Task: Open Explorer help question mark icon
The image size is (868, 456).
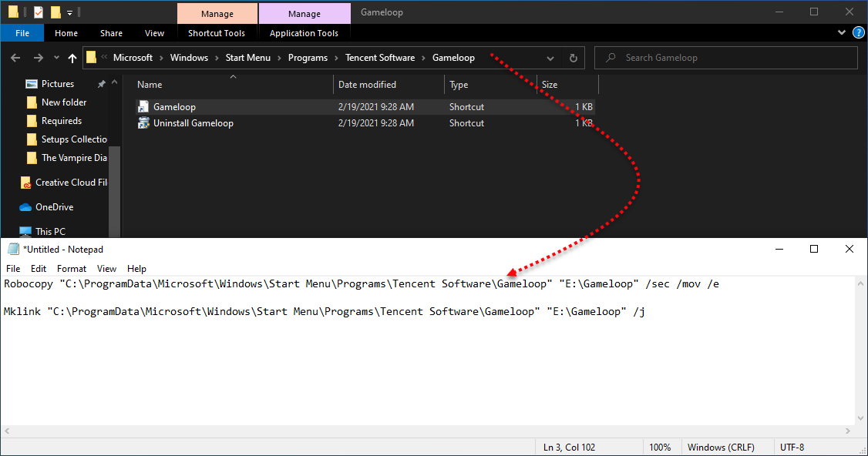Action: point(859,32)
